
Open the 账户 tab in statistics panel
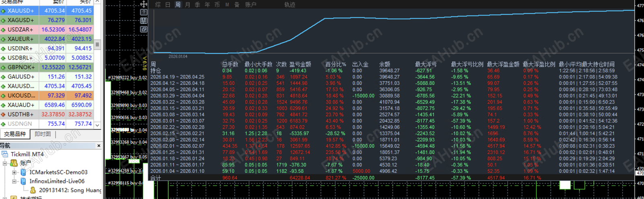coord(251,4)
